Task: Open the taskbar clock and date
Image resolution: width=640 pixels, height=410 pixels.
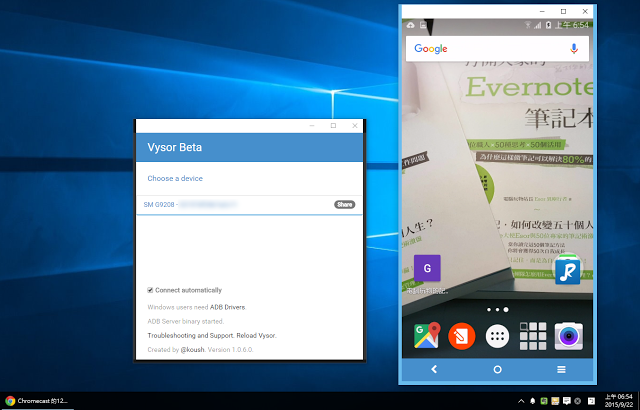Action: click(619, 401)
